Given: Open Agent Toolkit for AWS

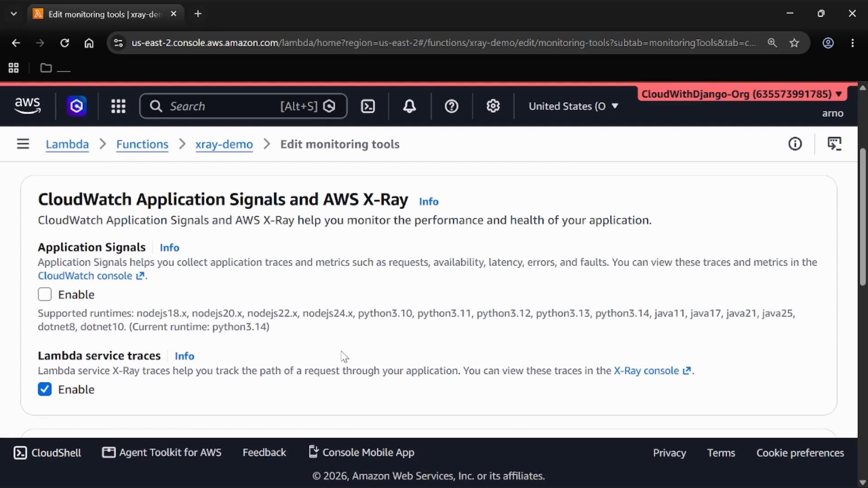Looking at the screenshot, I should coord(162,453).
